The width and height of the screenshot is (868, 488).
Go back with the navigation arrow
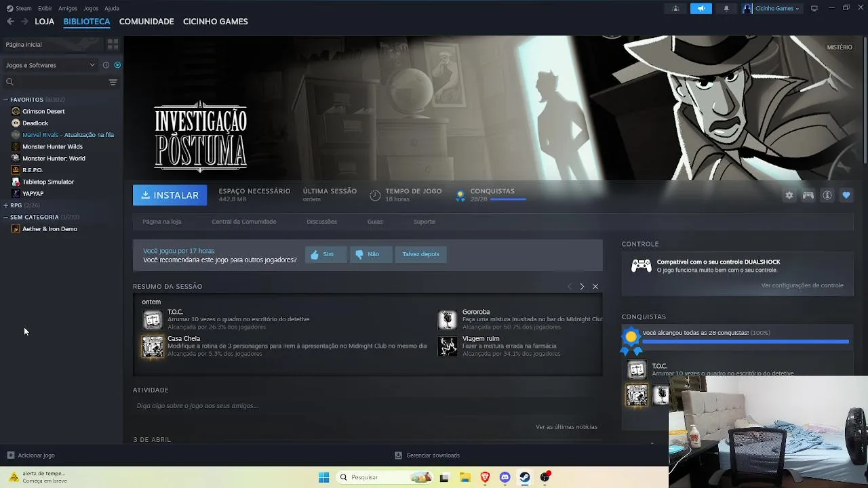click(10, 22)
